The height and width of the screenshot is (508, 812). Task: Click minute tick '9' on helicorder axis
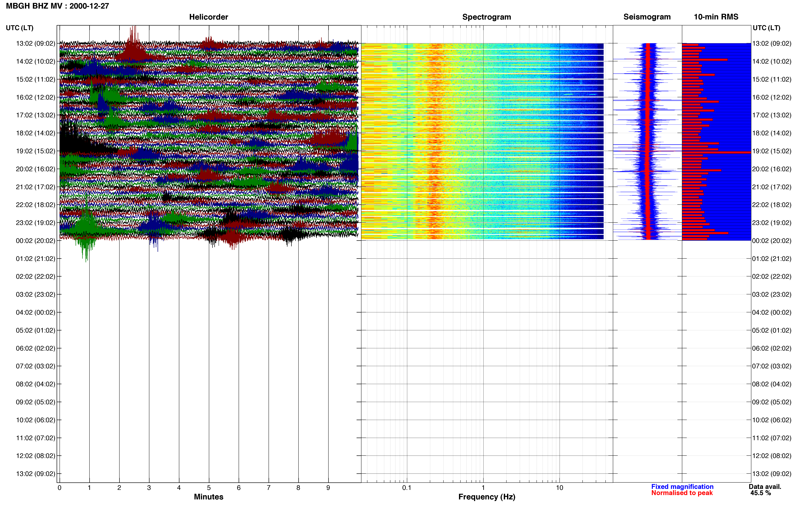click(x=328, y=488)
